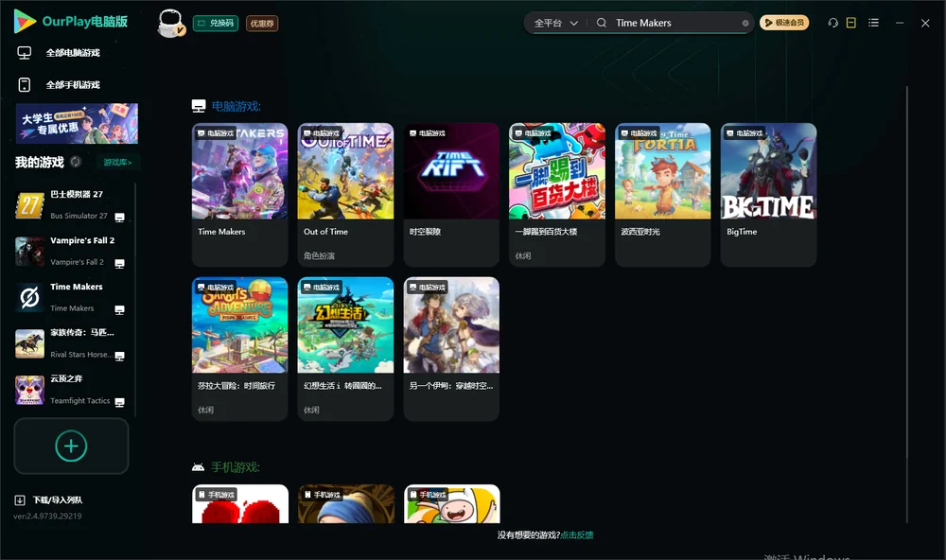Expand the 全平台 platform dropdown

click(555, 23)
